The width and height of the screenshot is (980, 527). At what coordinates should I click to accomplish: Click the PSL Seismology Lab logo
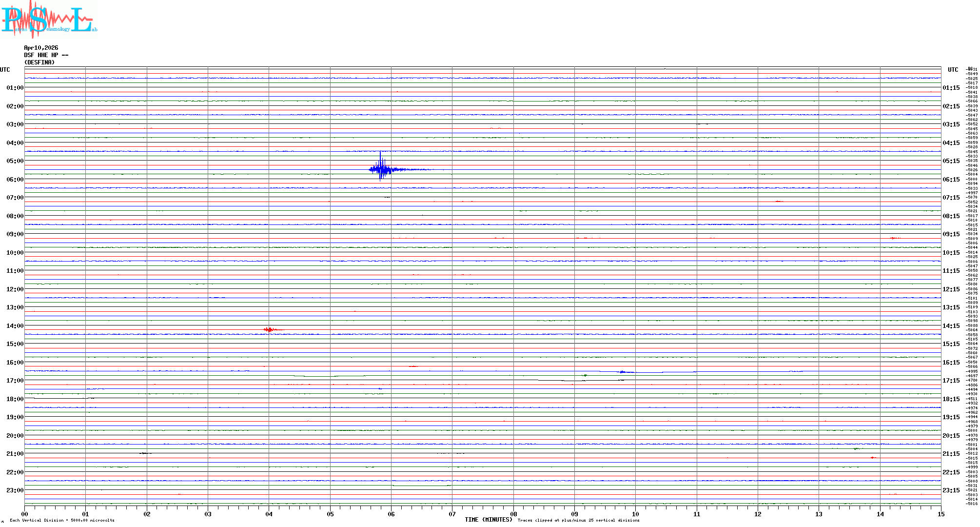49,20
